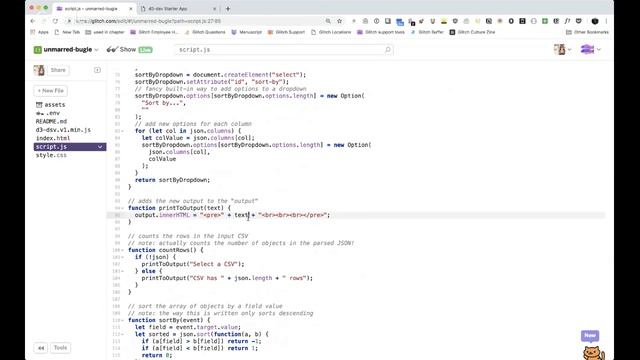This screenshot has height=360, width=640.
Task: Click the Pocket extension icon
Action: [x=578, y=21]
